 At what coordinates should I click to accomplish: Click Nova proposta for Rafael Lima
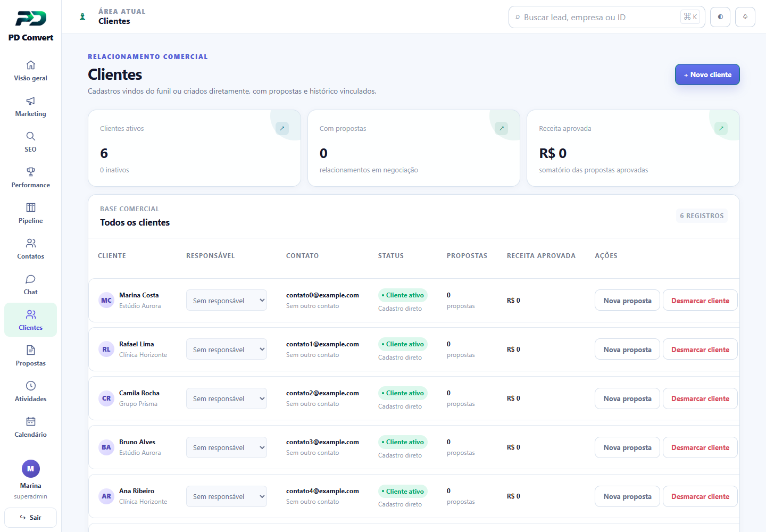click(x=627, y=350)
